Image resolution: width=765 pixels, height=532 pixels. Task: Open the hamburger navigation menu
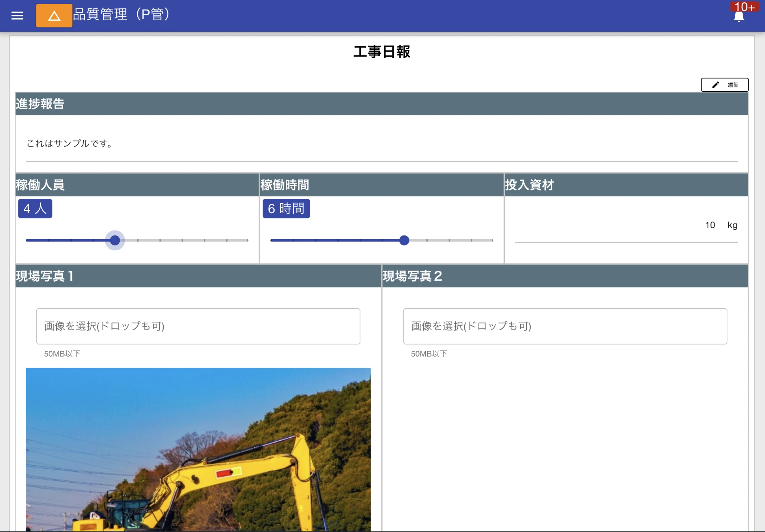click(17, 16)
